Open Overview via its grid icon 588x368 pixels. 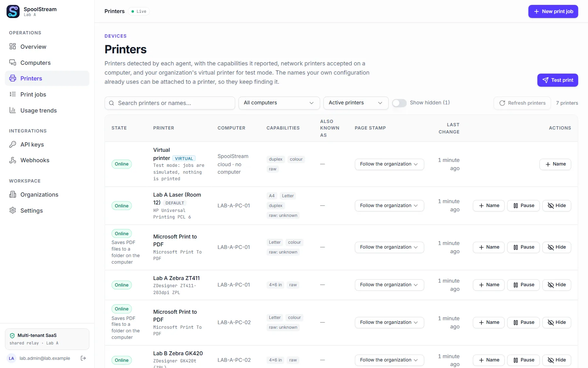[x=13, y=46]
